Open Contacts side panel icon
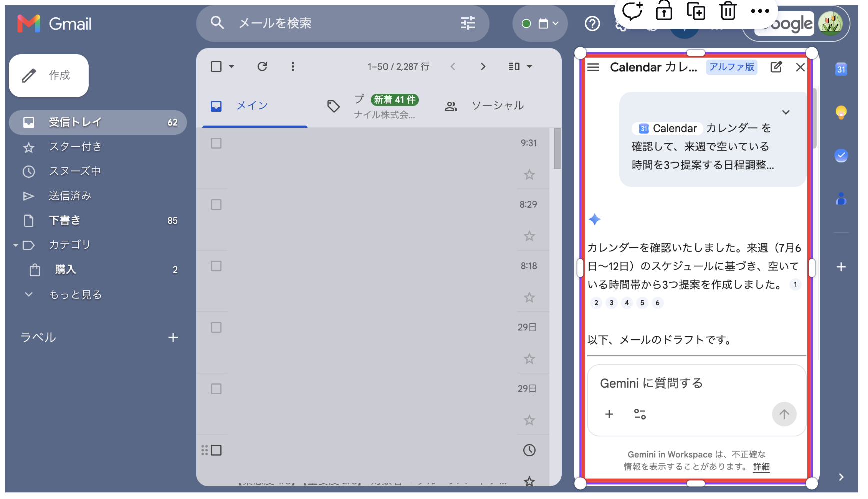868x499 pixels. pos(841,199)
